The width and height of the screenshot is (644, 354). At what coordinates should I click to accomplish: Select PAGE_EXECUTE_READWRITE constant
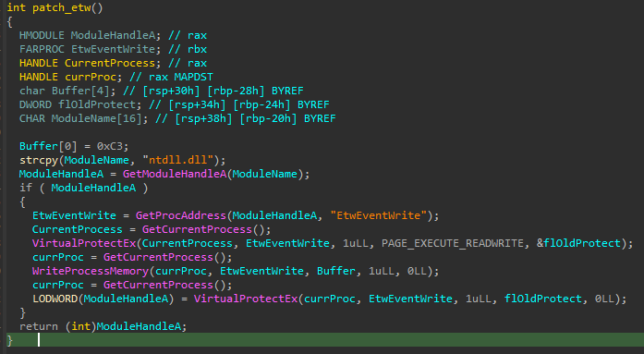(453, 243)
